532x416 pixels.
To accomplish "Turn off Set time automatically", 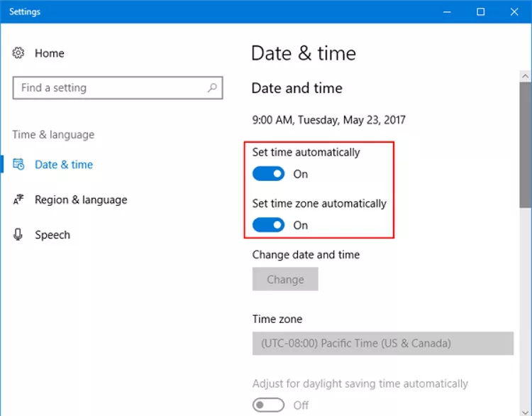I will click(268, 174).
